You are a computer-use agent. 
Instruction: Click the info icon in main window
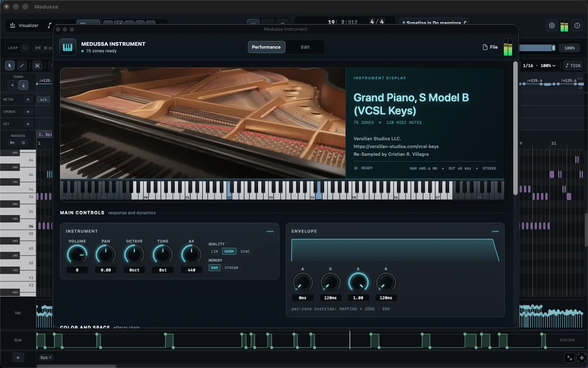coord(577,25)
